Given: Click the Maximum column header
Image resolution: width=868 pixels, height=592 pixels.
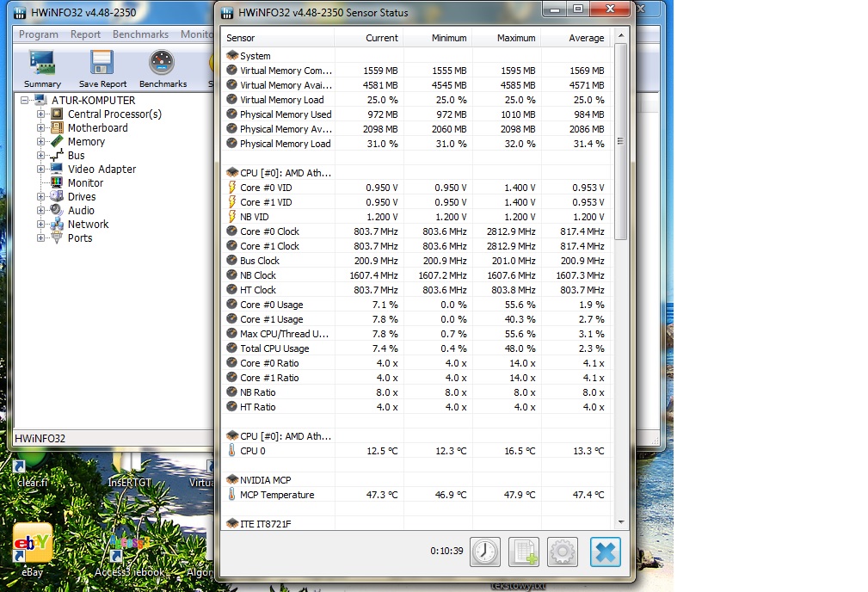Looking at the screenshot, I should [x=506, y=38].
